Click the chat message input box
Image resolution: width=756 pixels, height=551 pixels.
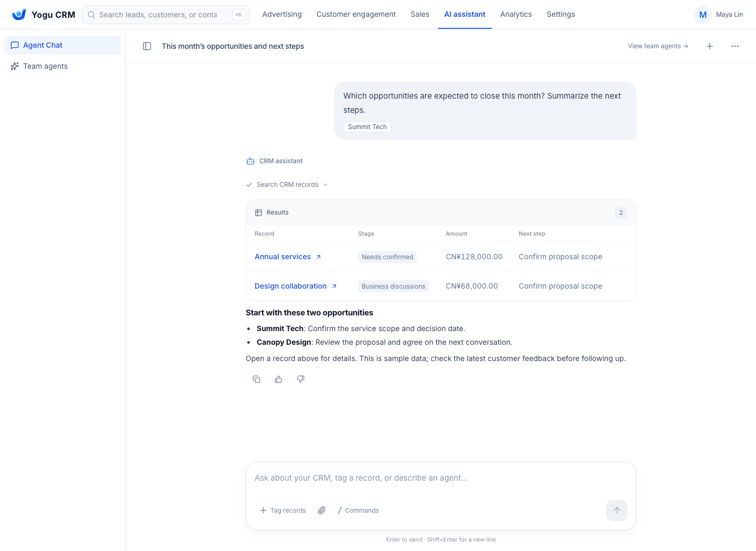(441, 478)
